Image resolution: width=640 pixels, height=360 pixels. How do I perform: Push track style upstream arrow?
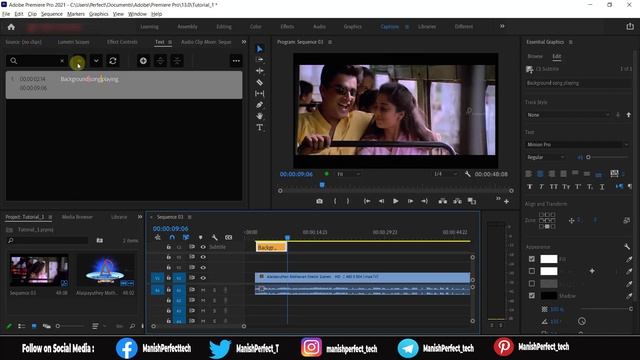pyautogui.click(x=629, y=115)
